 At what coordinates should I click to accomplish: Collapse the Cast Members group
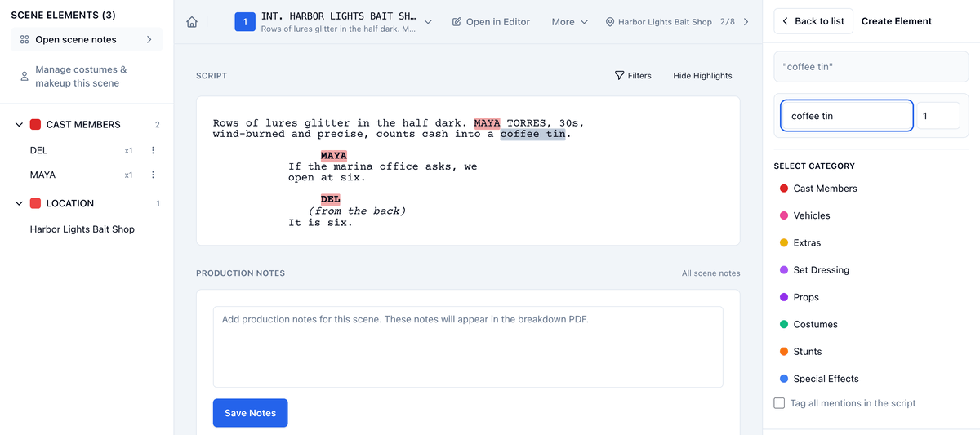click(x=19, y=124)
